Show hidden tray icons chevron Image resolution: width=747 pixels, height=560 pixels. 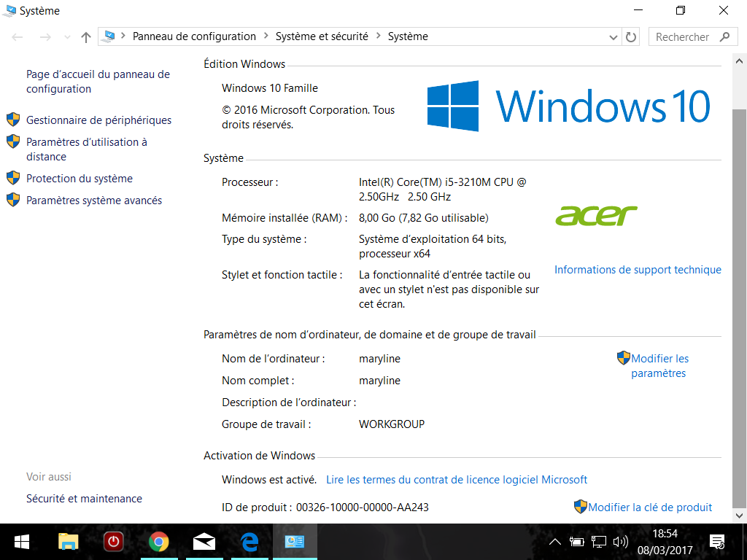(555, 542)
